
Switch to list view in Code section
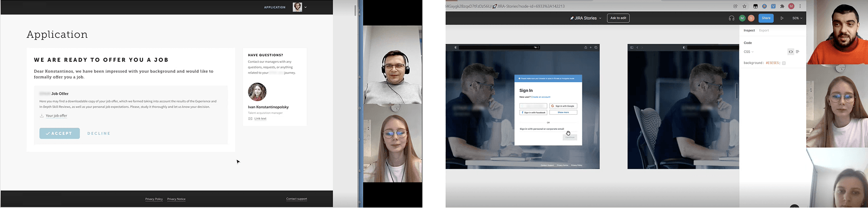(x=797, y=52)
